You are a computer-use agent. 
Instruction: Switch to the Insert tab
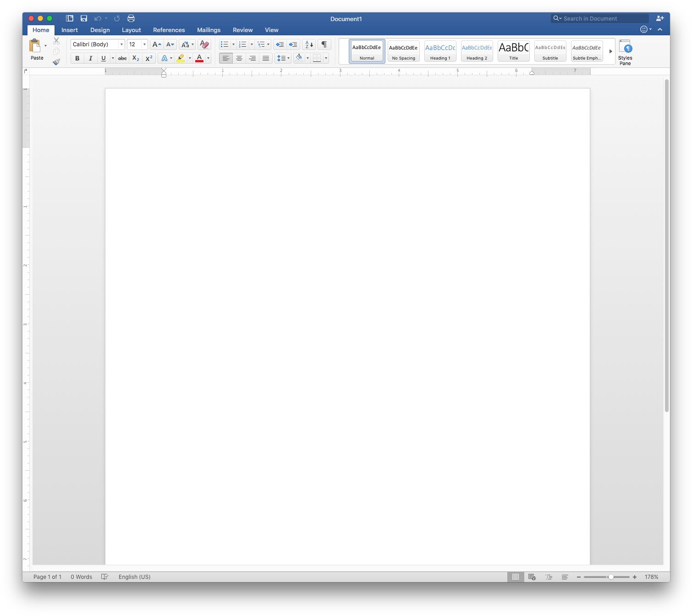[69, 30]
